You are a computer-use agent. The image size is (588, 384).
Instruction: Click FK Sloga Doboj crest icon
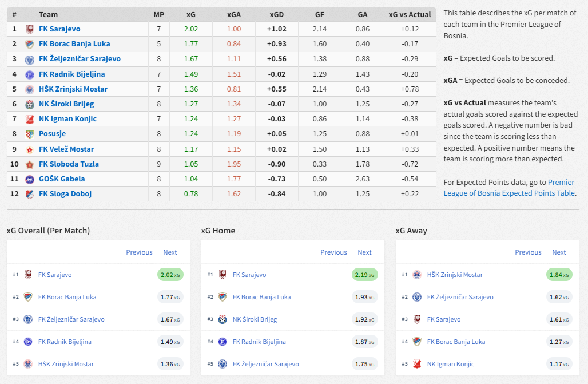point(30,194)
